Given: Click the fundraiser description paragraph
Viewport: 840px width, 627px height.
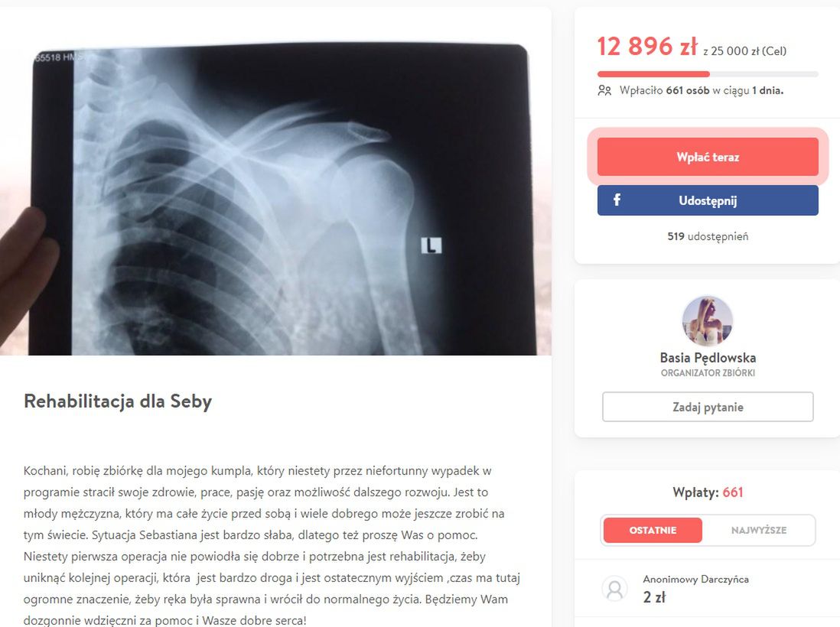Looking at the screenshot, I should [x=272, y=546].
